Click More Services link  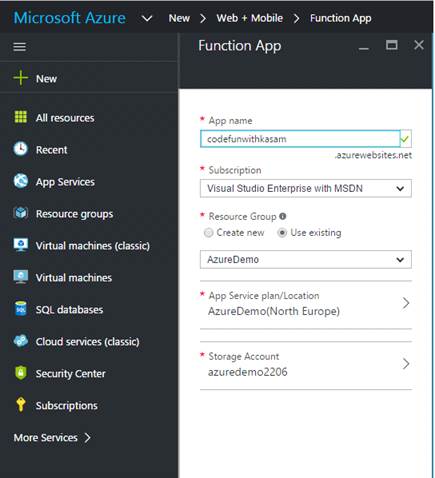pos(45,438)
